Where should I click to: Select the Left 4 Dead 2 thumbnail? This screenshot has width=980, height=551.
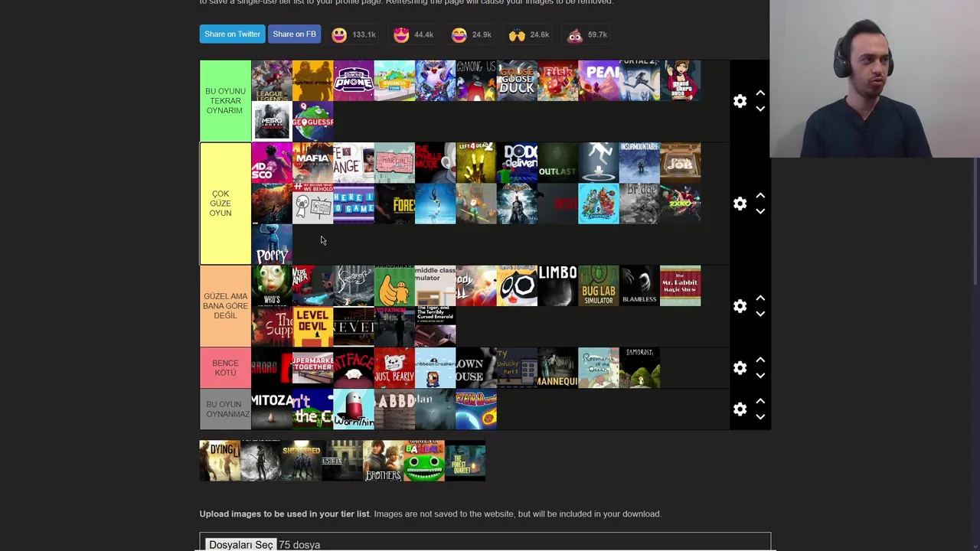[476, 163]
